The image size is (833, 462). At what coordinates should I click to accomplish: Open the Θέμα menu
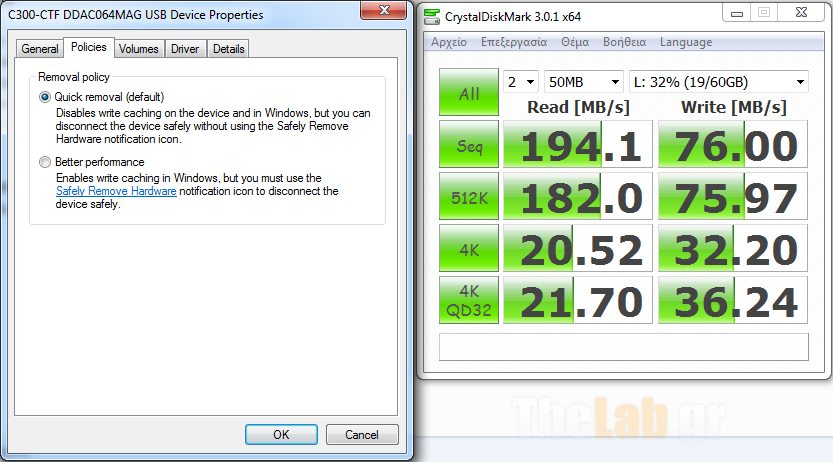coord(575,42)
